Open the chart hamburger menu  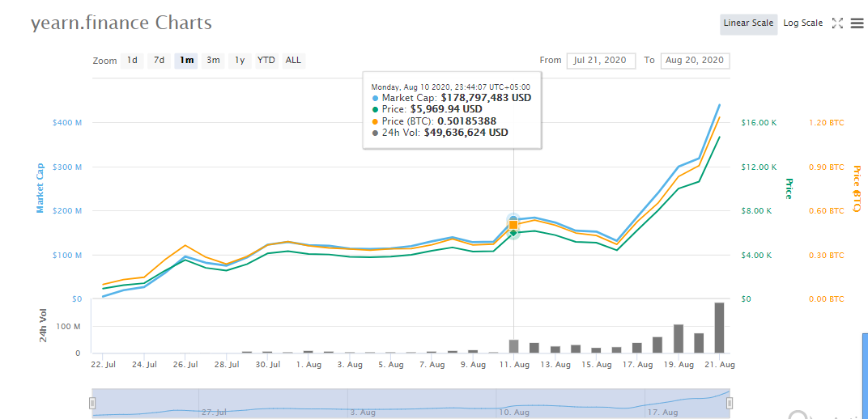tap(857, 23)
